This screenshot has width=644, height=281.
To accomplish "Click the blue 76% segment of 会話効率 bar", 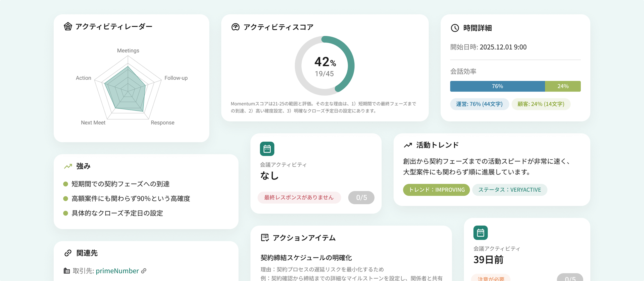I will click(497, 86).
